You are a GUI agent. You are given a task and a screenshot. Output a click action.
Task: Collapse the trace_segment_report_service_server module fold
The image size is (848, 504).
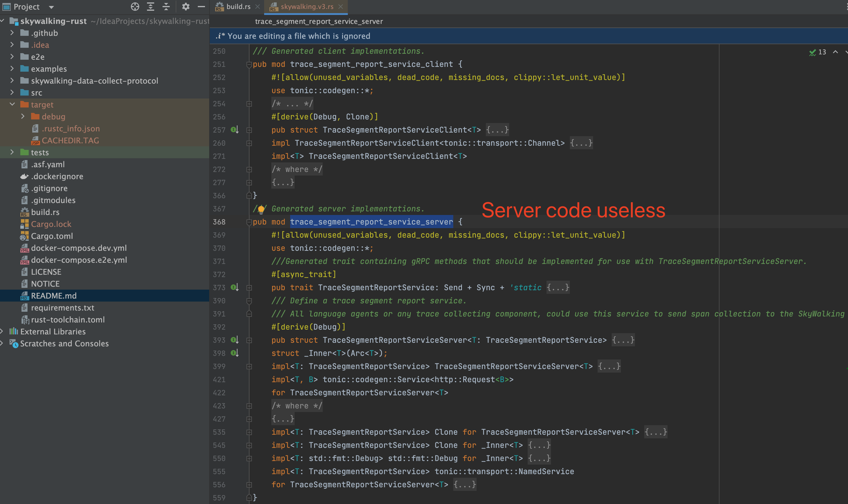(249, 222)
